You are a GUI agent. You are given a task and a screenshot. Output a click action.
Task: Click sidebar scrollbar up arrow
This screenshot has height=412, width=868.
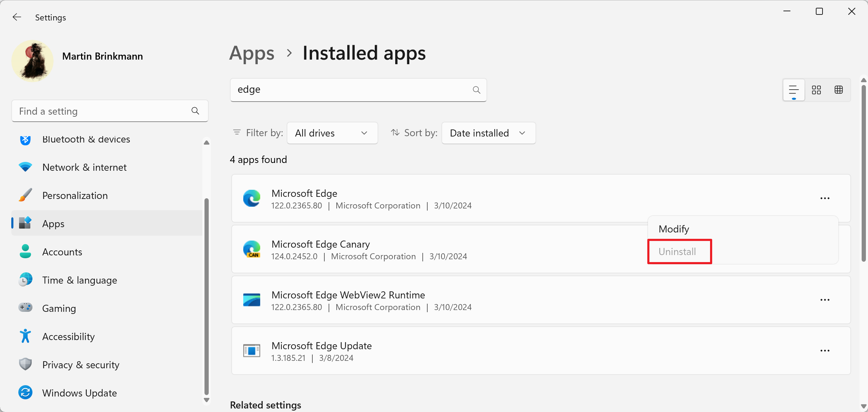click(207, 143)
